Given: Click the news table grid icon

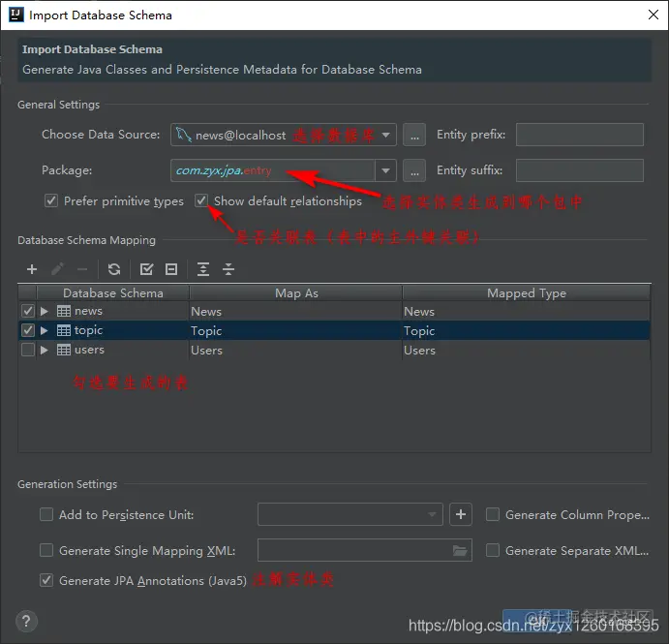Looking at the screenshot, I should point(64,311).
